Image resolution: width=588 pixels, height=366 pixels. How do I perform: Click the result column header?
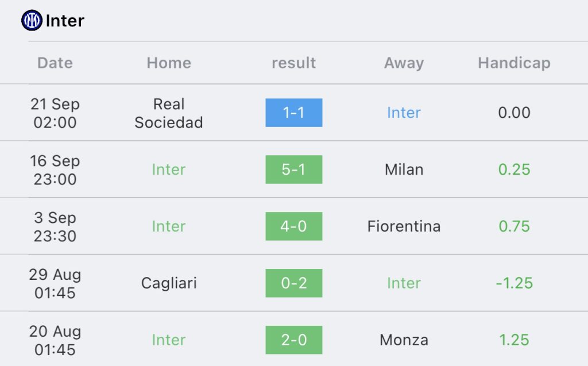tap(293, 63)
